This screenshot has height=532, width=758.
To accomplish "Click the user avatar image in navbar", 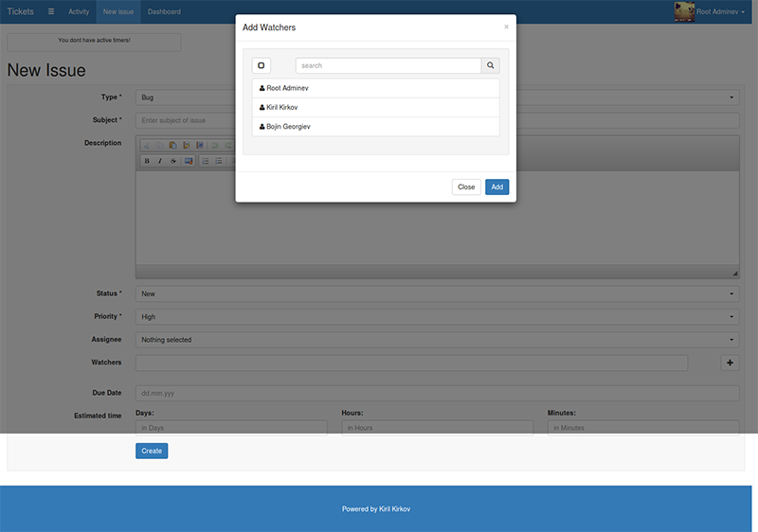I will coord(684,11).
